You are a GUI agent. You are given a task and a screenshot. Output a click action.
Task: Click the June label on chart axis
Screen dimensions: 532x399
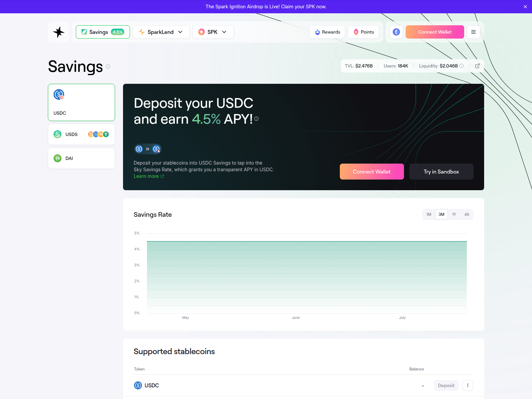pos(296,318)
